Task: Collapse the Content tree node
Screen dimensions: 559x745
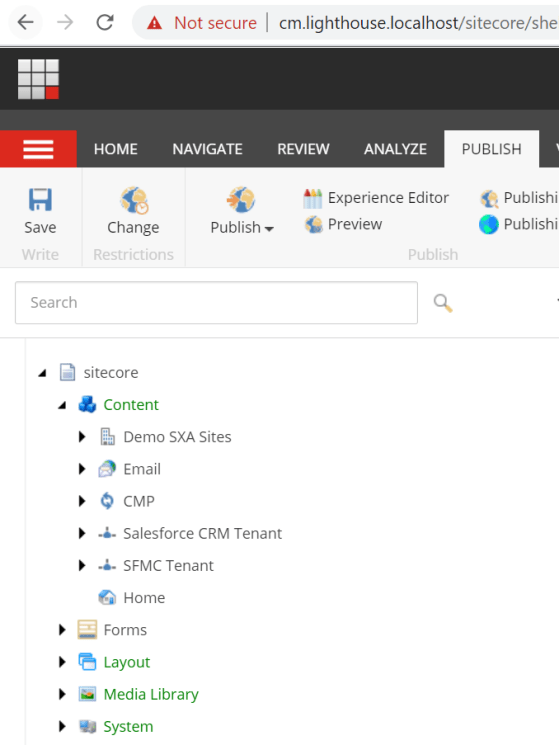Action: [x=62, y=405]
